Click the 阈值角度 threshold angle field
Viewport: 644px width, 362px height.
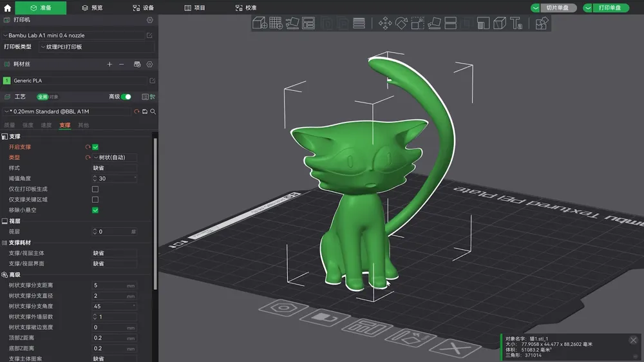pyautogui.click(x=115, y=178)
